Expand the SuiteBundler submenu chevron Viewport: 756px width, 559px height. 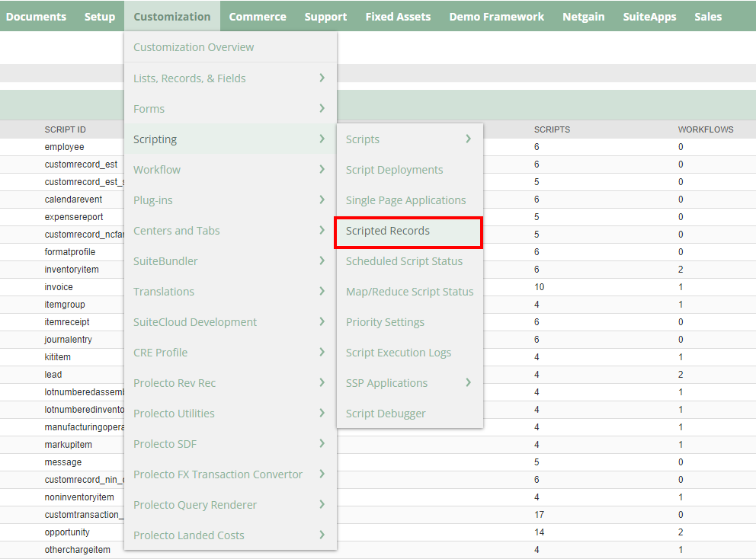(x=322, y=260)
